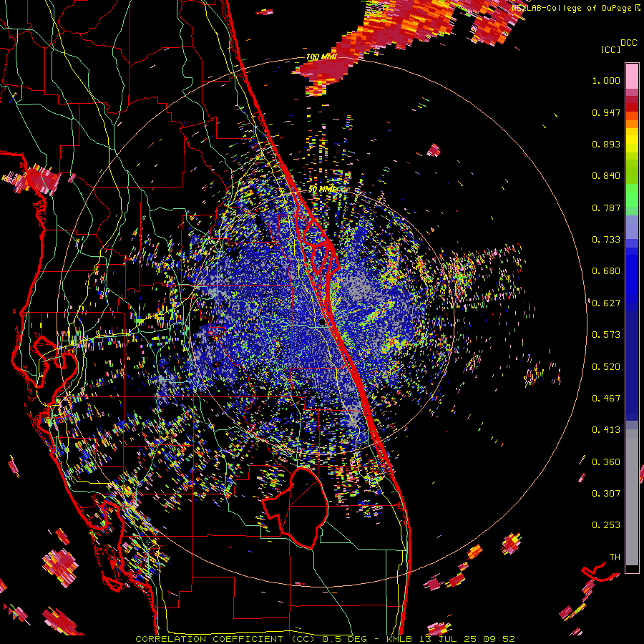644x644 pixels.
Task: Click the 0.307 scale value
Action: click(606, 494)
